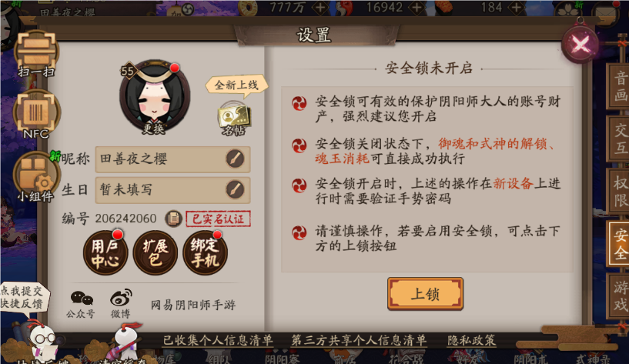629x364 pixels.
Task: Add gold coins with plus icon
Action: click(x=320, y=7)
